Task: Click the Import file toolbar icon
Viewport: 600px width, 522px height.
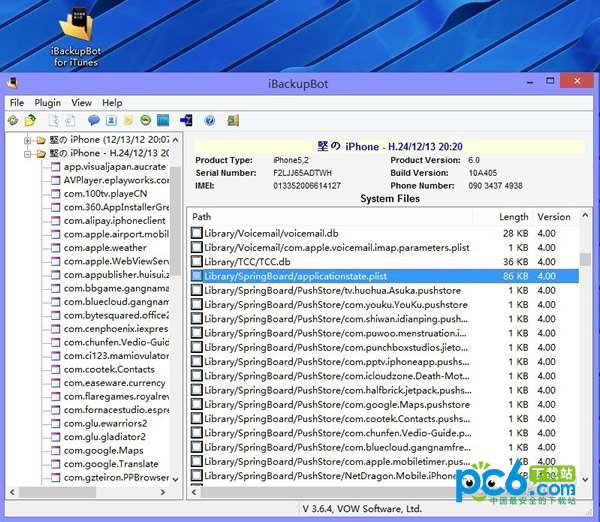Action: point(70,121)
